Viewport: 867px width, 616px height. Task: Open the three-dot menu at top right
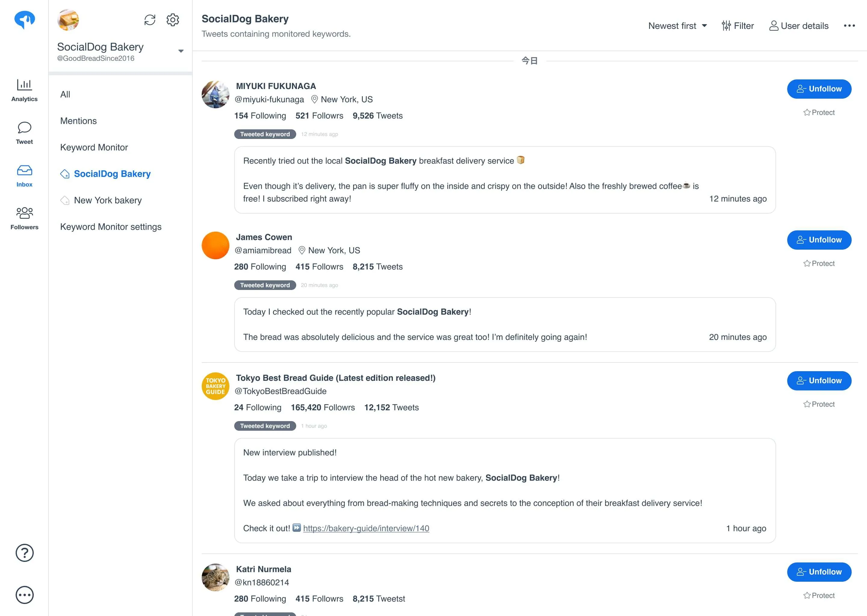point(849,25)
